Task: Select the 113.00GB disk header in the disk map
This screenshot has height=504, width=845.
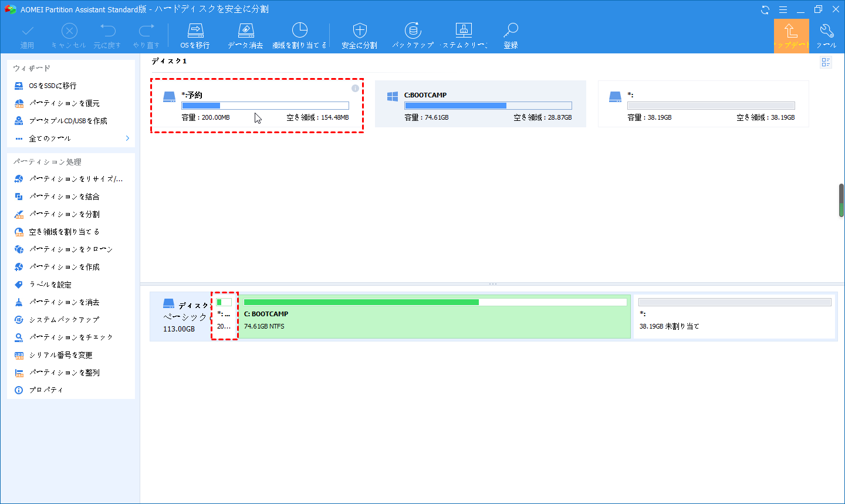Action: click(181, 316)
